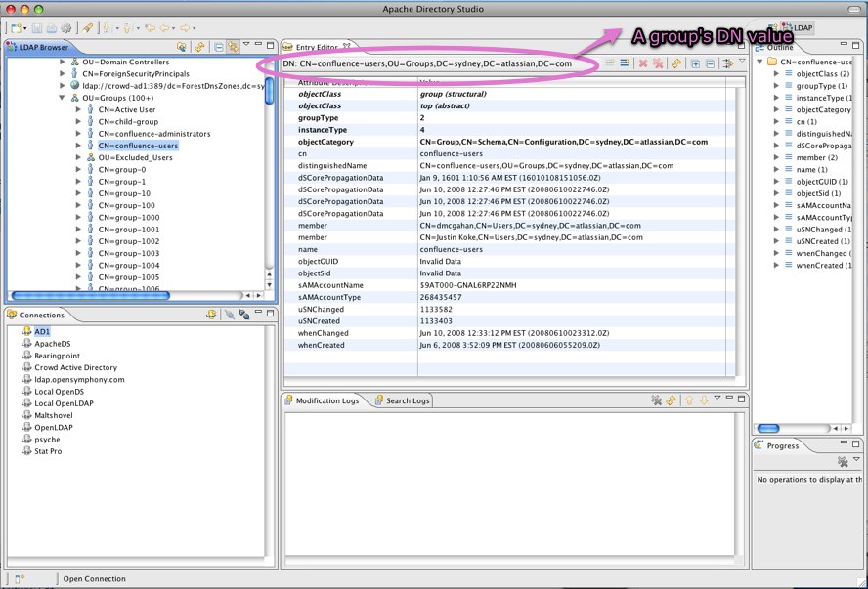This screenshot has height=589, width=868.
Task: Click the clear icon in Modification Logs toolbar
Action: pyautogui.click(x=657, y=400)
